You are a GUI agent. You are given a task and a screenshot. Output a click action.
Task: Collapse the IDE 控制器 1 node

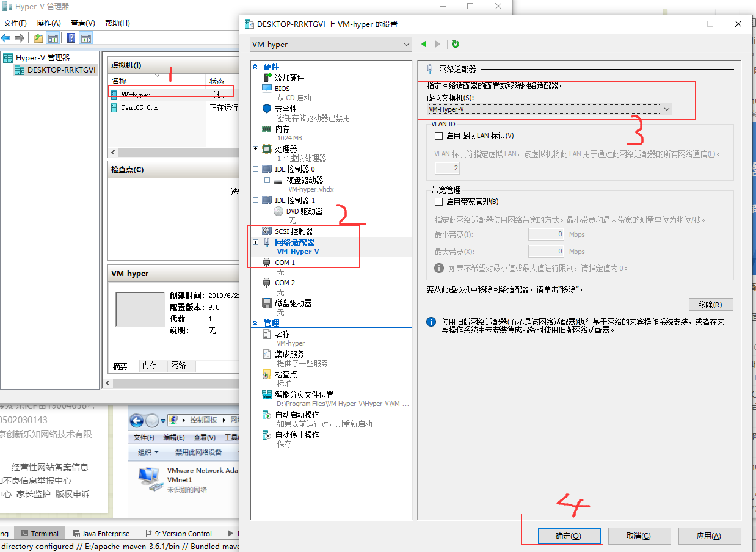255,200
